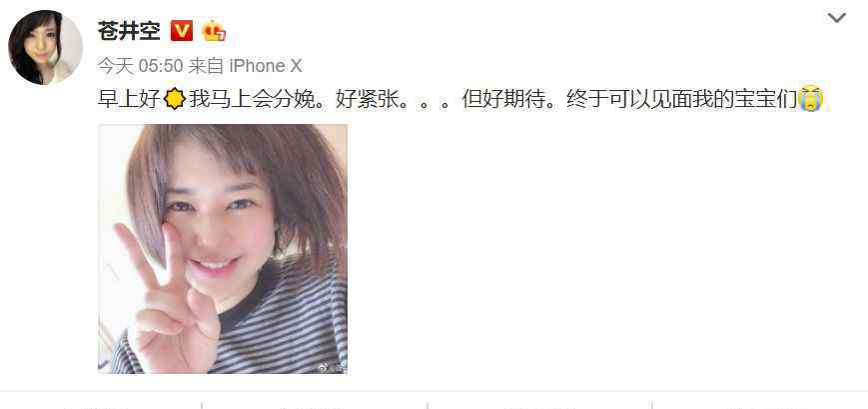Click the crown membership badge icon

coord(214,30)
